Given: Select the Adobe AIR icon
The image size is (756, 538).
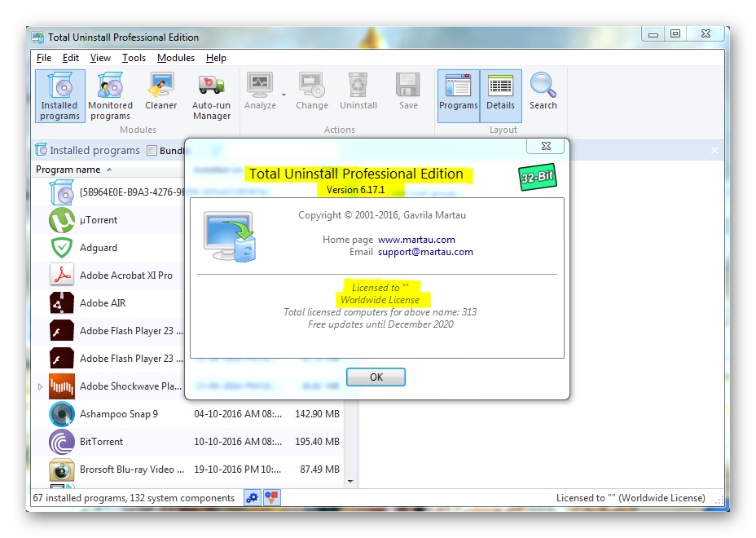Looking at the screenshot, I should 62,303.
